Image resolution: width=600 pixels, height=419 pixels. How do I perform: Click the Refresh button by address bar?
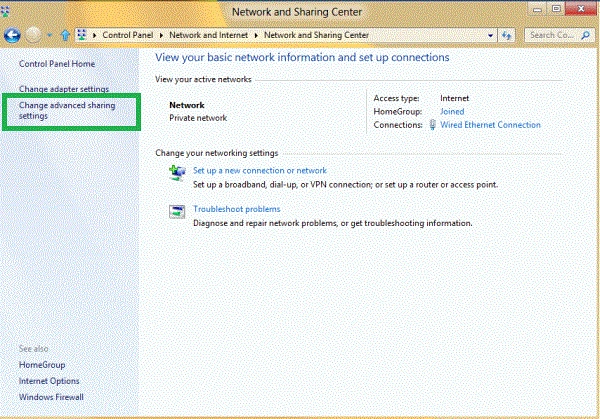tap(507, 36)
